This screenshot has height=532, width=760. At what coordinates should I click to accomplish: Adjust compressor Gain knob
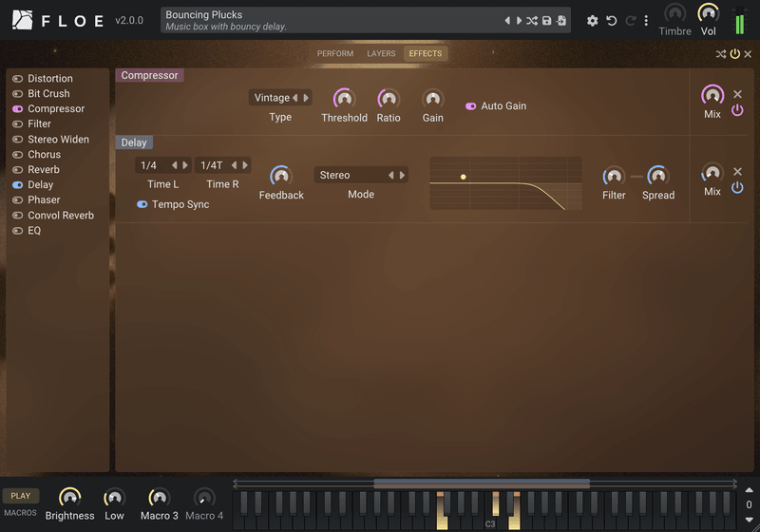pos(432,99)
